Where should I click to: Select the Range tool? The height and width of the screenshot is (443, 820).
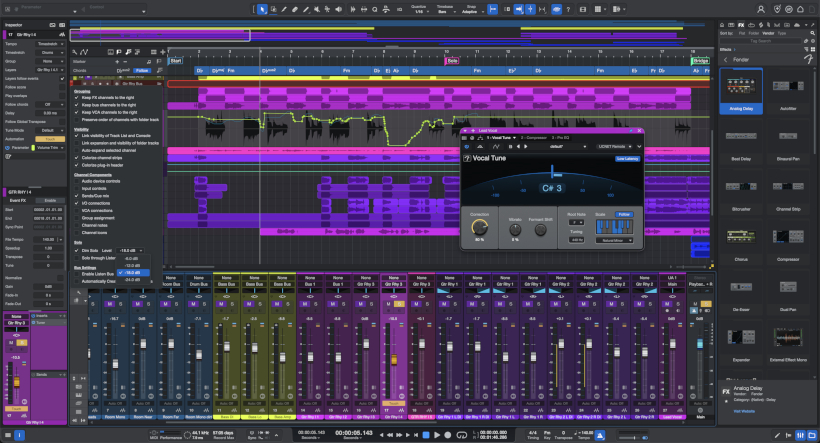[x=273, y=9]
